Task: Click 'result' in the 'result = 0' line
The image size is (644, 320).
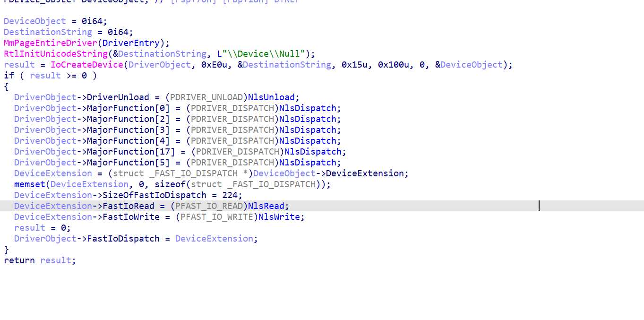Action: point(30,227)
